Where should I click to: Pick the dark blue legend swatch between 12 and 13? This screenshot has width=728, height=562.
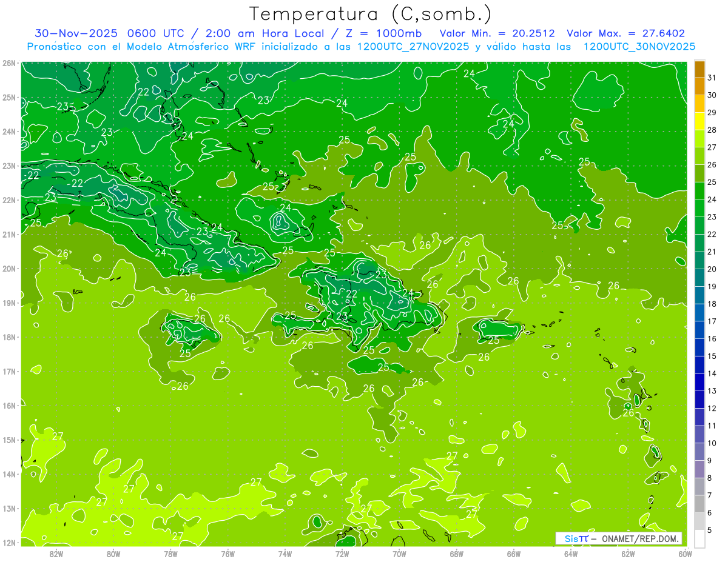tap(699, 400)
